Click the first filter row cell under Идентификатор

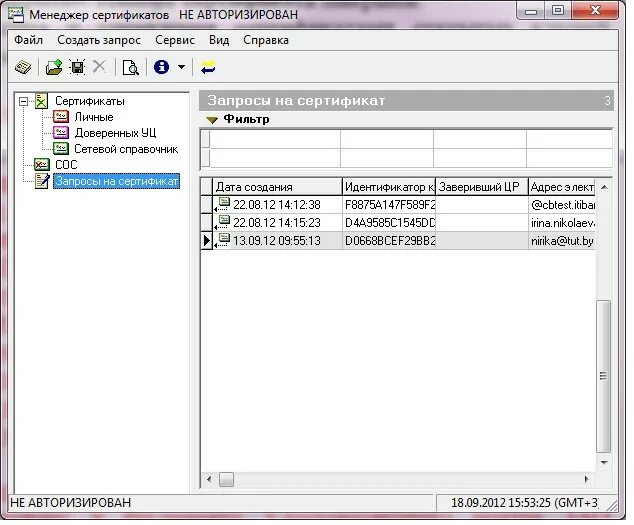pos(387,139)
